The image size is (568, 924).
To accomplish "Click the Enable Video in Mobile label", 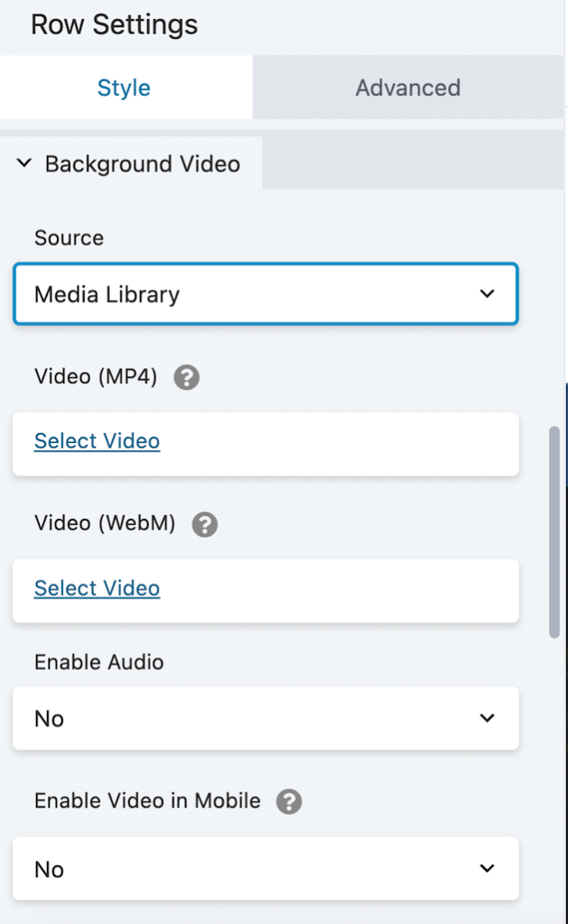I will (x=147, y=801).
